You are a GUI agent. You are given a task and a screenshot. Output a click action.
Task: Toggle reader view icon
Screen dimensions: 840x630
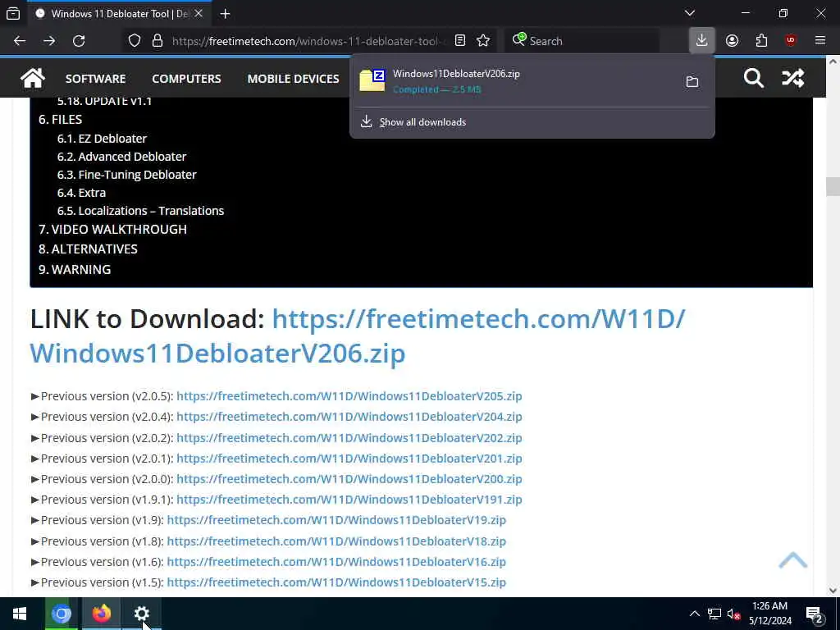click(459, 41)
